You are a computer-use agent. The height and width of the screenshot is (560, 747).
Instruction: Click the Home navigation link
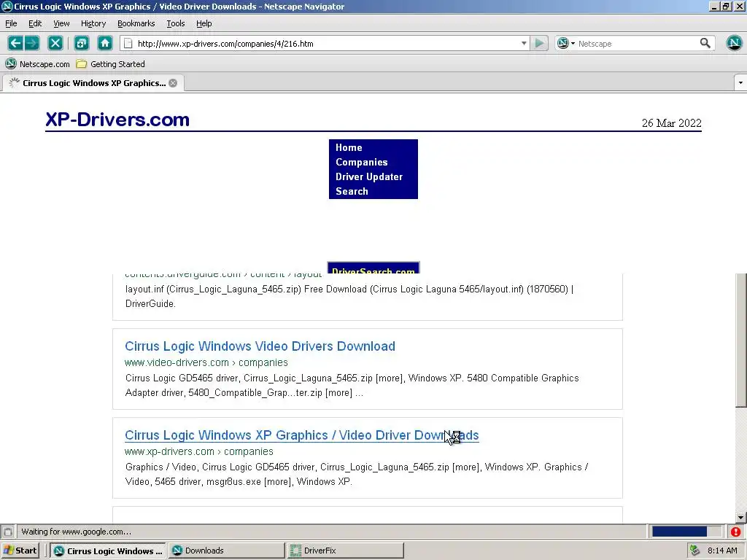coord(349,147)
